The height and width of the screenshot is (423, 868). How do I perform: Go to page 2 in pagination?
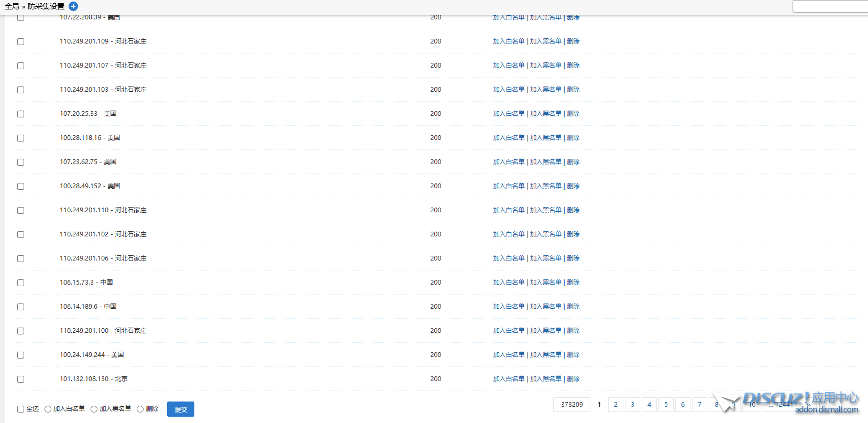pos(616,405)
